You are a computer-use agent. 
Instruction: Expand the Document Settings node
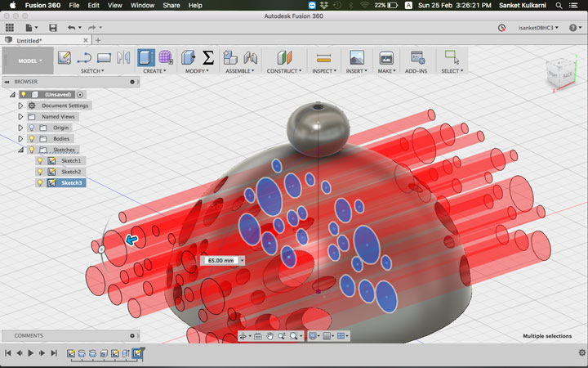[x=20, y=105]
